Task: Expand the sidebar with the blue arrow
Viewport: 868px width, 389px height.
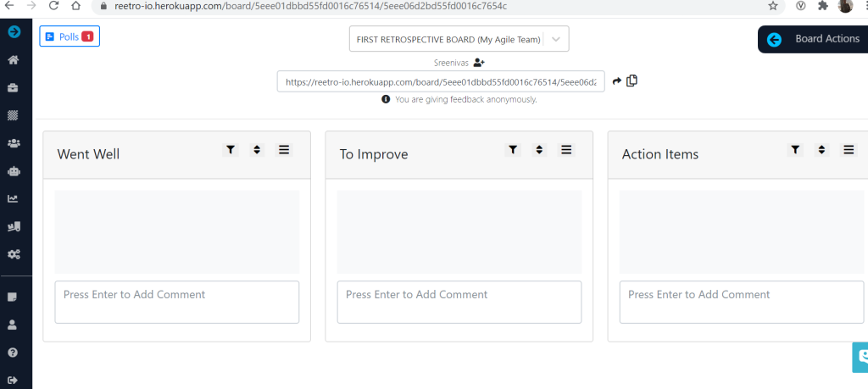Action: tap(14, 32)
